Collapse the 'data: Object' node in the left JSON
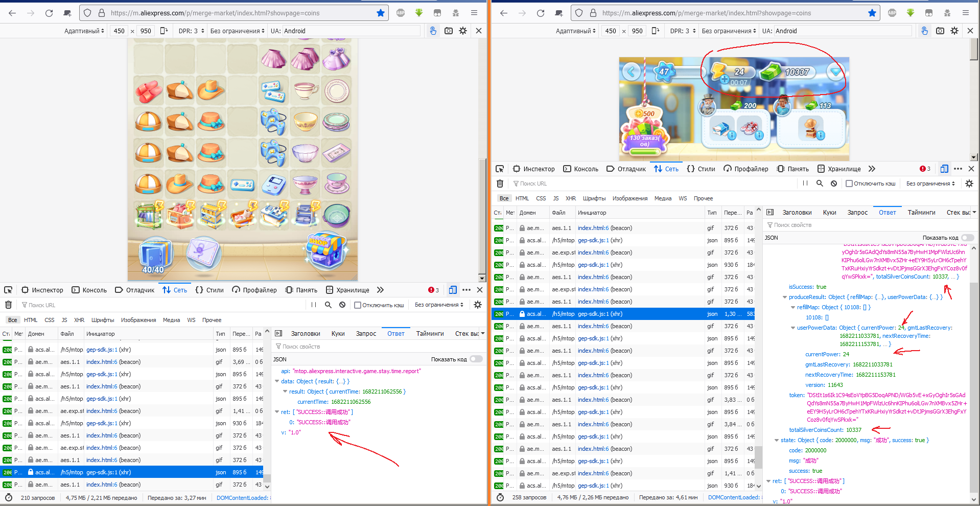Screen dimensions: 980x506 click(277, 381)
